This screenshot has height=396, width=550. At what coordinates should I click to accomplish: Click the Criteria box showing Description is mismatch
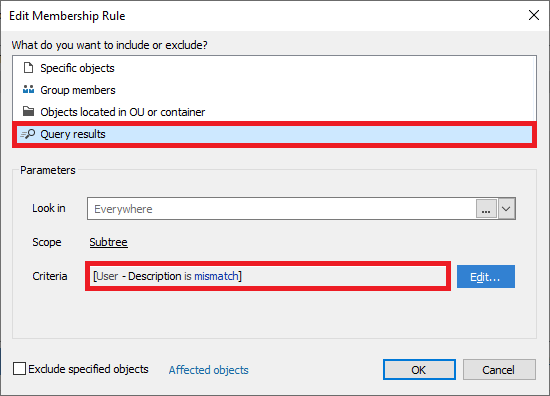268,276
